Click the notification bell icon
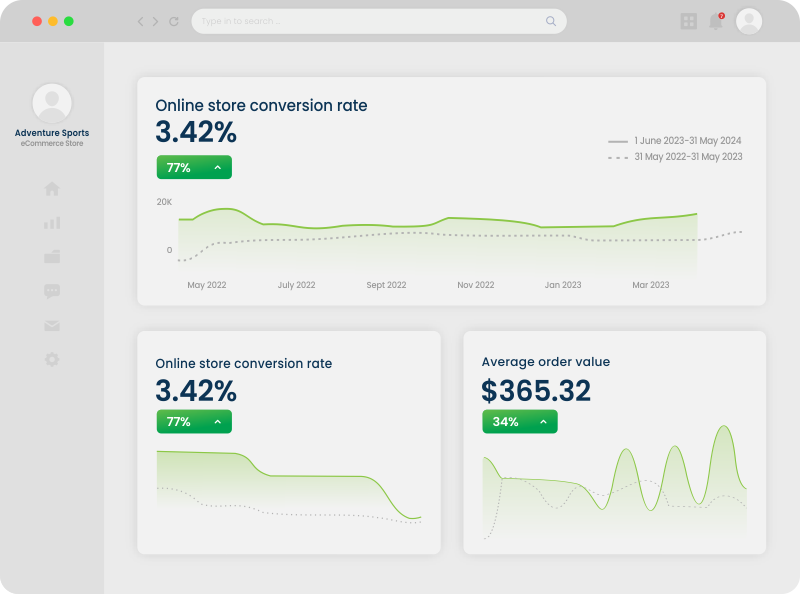800x594 pixels. [716, 21]
